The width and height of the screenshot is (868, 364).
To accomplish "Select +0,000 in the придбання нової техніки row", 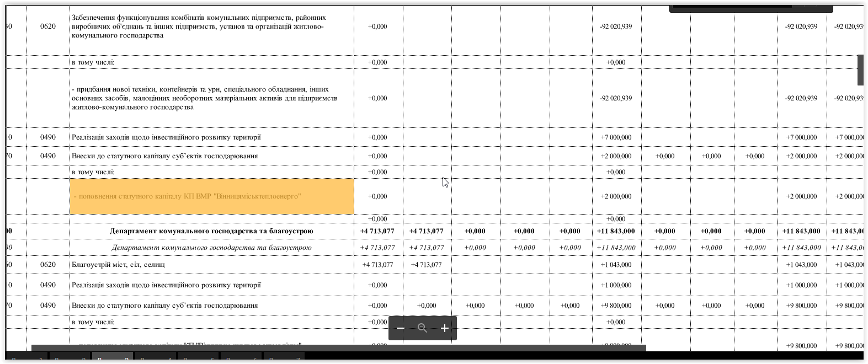I will (x=378, y=98).
